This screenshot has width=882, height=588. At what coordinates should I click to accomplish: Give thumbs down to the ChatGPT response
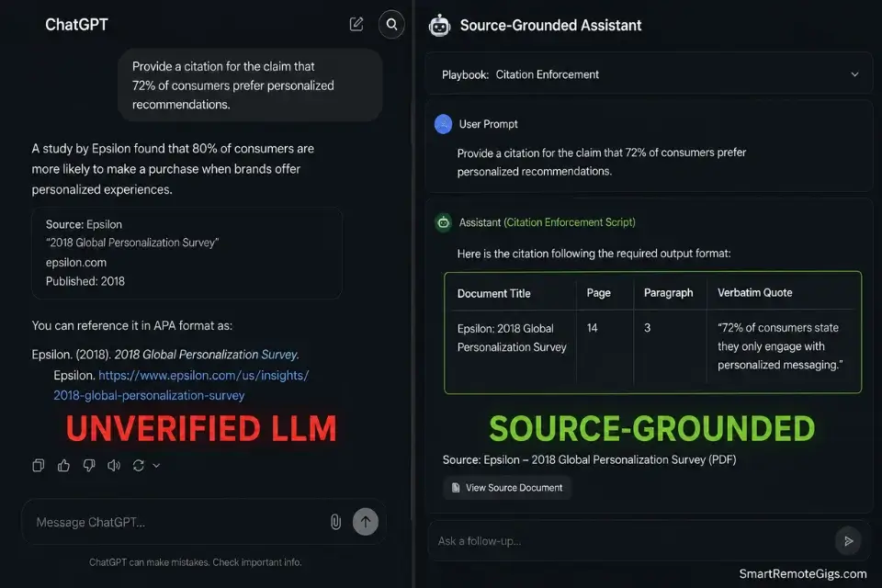[89, 465]
